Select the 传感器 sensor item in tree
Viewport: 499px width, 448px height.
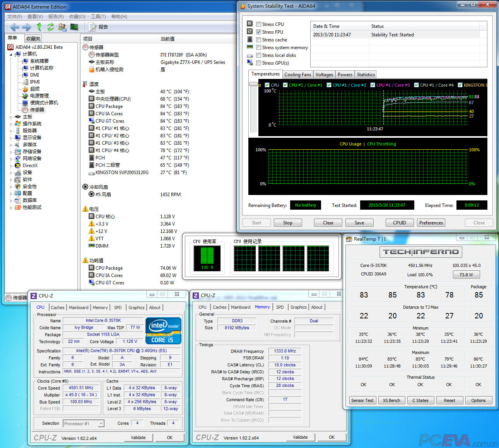click(37, 110)
